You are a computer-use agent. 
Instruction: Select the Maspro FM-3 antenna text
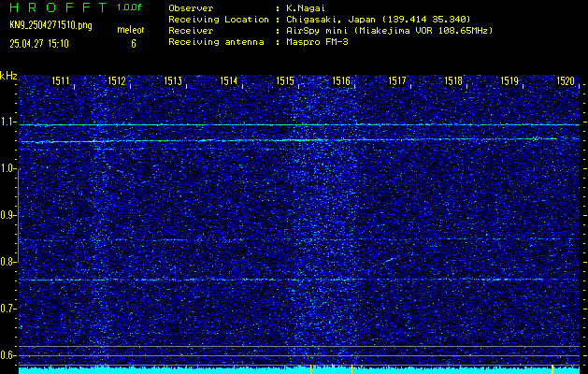pos(317,42)
